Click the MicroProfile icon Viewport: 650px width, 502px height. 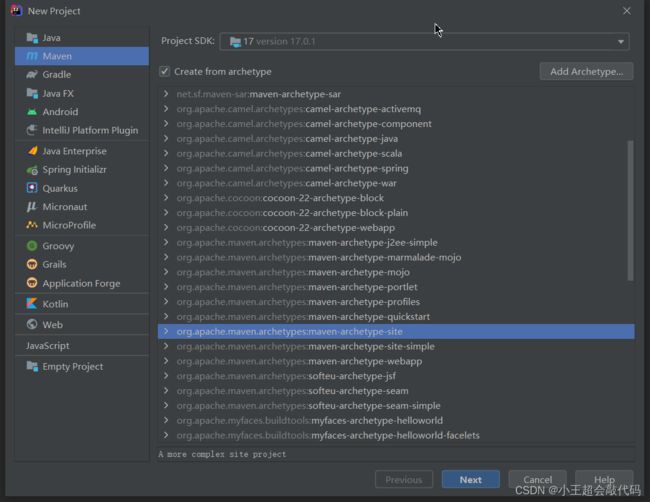coord(32,225)
